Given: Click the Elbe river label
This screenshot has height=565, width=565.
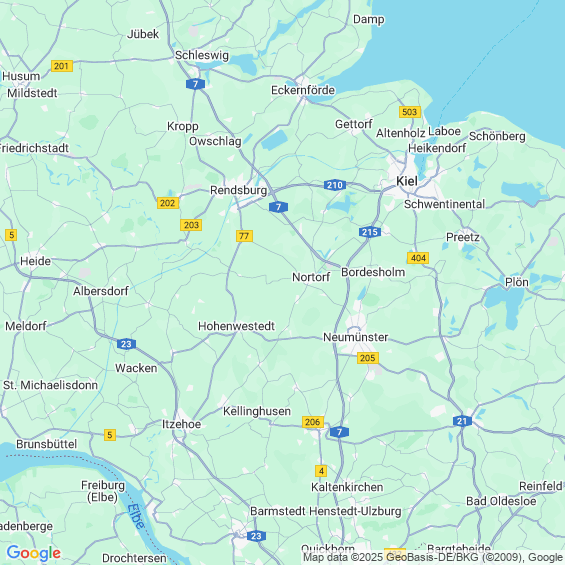Looking at the screenshot, I should (136, 517).
